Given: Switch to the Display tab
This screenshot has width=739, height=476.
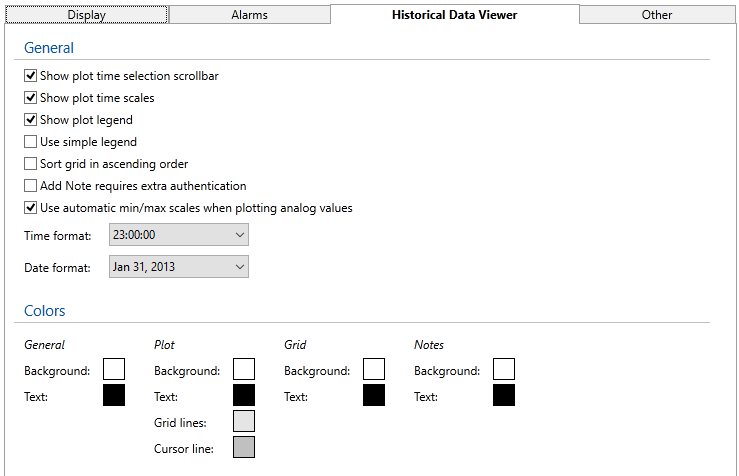Looking at the screenshot, I should pos(86,15).
